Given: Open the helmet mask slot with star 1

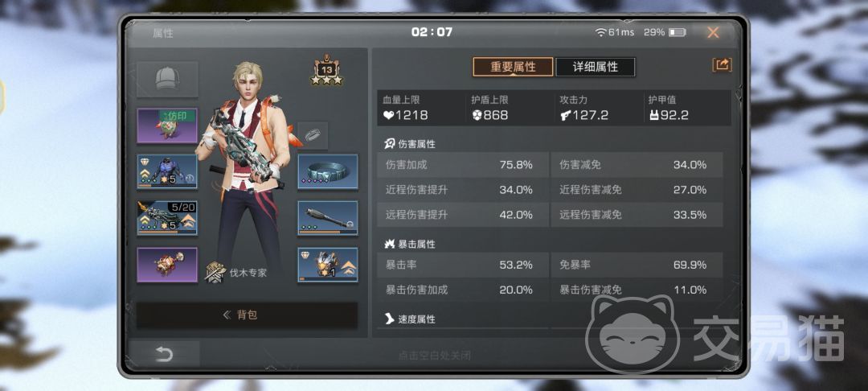Looking at the screenshot, I should 328,265.
